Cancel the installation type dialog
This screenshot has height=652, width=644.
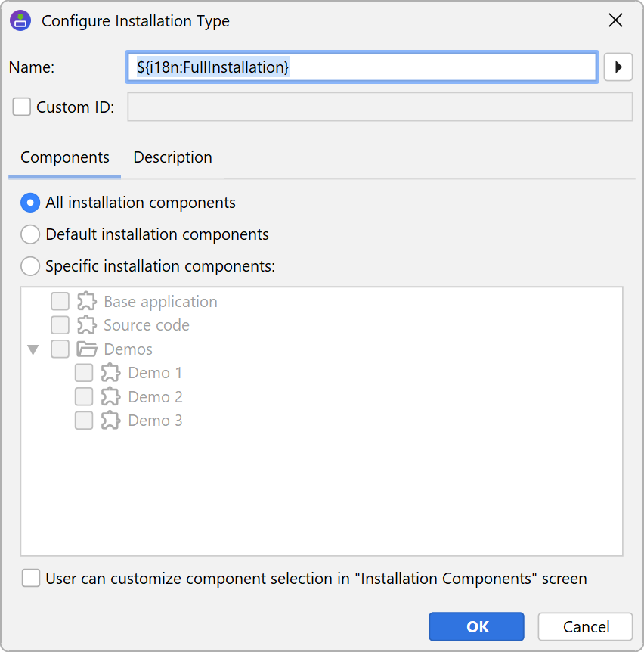[x=585, y=626]
